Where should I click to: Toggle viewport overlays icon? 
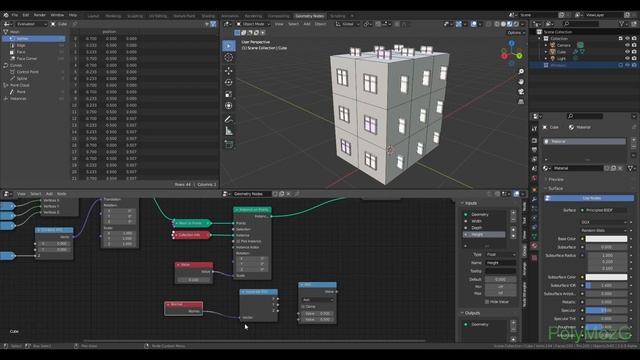coord(473,24)
